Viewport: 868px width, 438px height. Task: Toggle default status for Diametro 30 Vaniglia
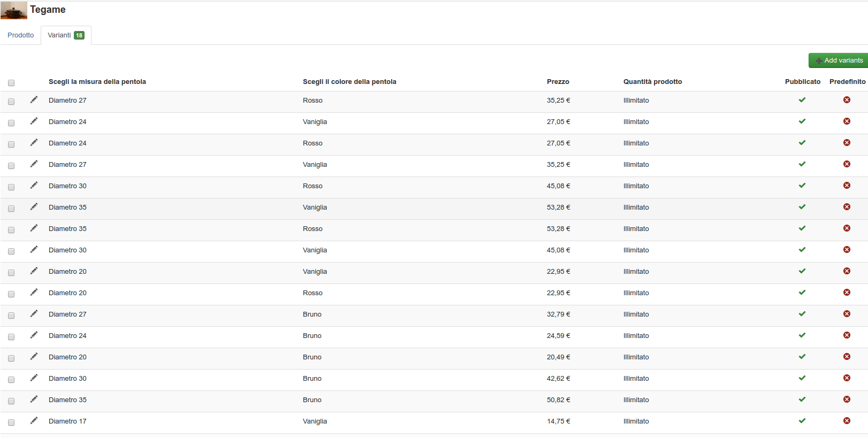pos(847,250)
